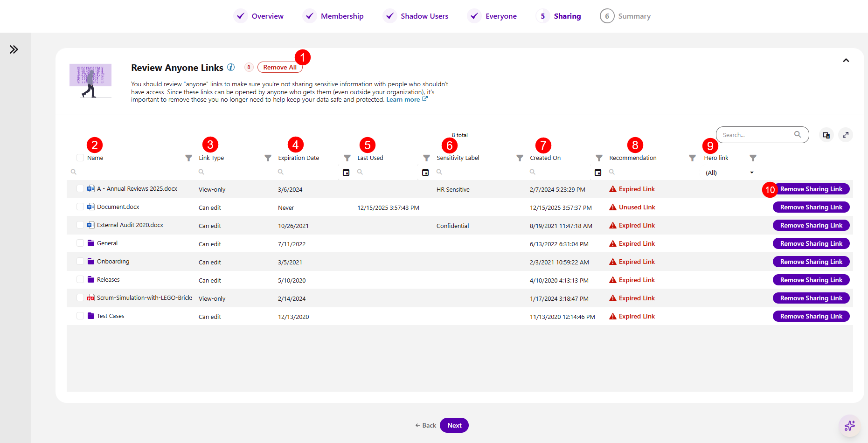Switch to the Shadow Users step

[416, 16]
